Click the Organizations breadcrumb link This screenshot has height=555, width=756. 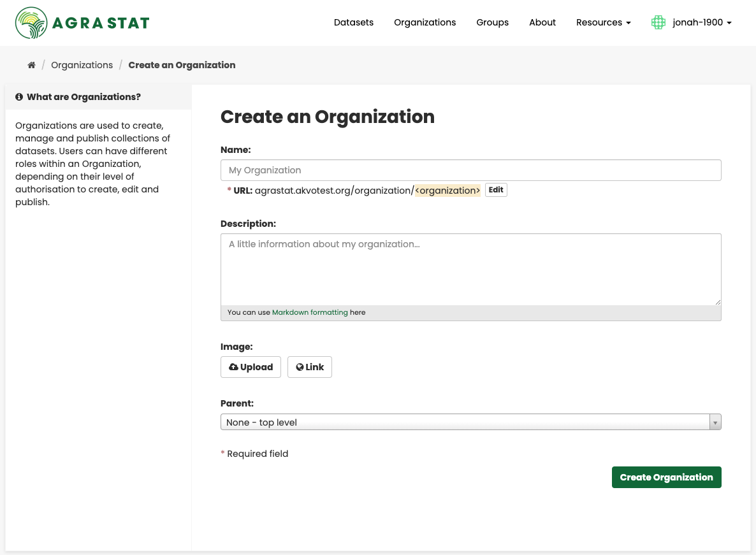tap(82, 65)
